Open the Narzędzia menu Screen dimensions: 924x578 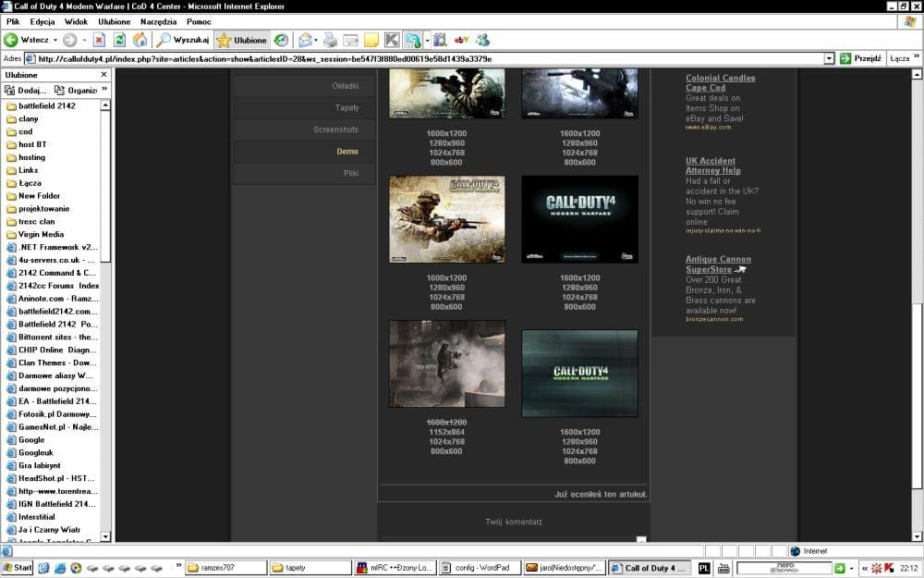click(x=158, y=21)
